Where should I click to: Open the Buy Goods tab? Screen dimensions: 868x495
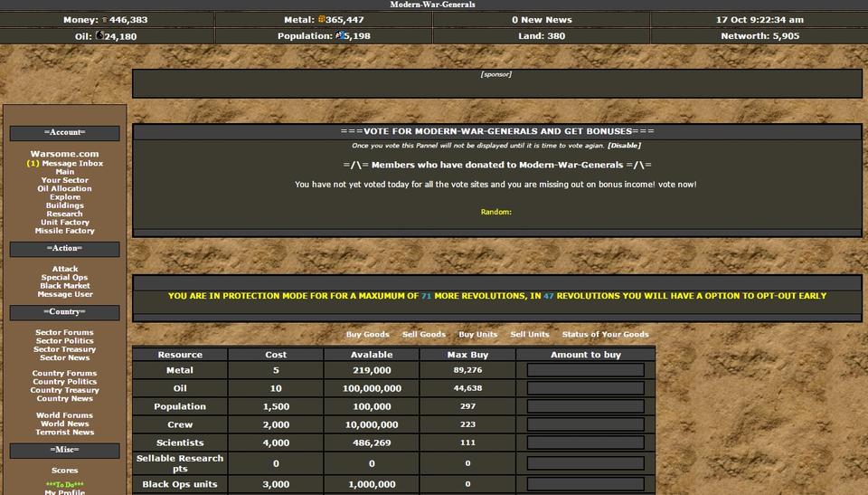(367, 335)
